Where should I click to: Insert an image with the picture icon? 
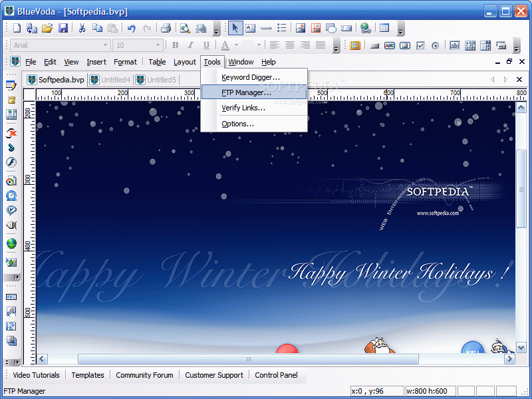point(301,28)
